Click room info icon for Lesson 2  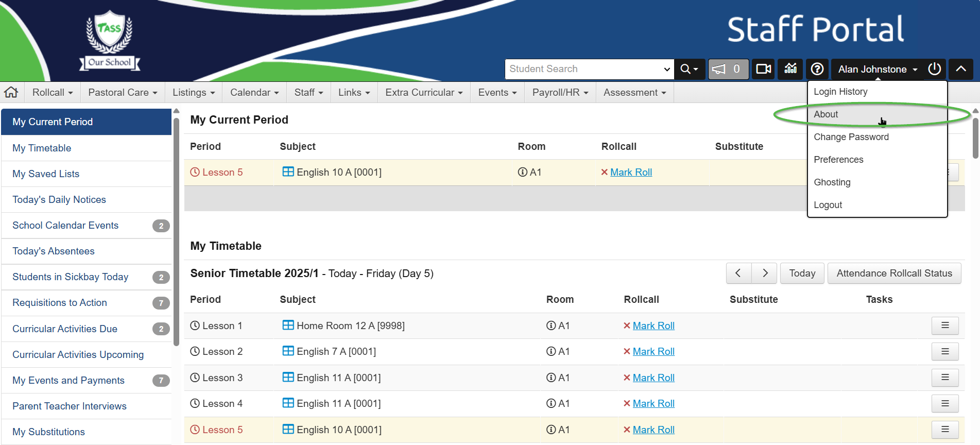click(551, 352)
